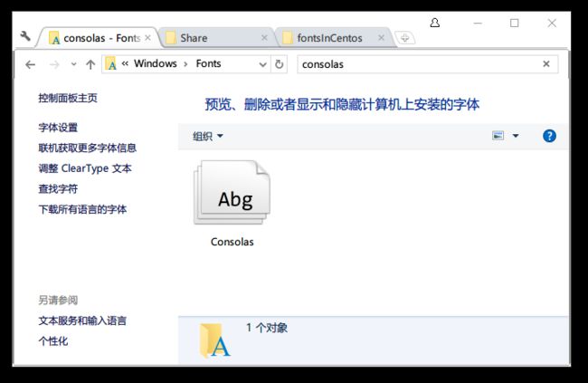Open recent locations dropdown arrow
Screen dimensions: 588x383
tap(74, 64)
